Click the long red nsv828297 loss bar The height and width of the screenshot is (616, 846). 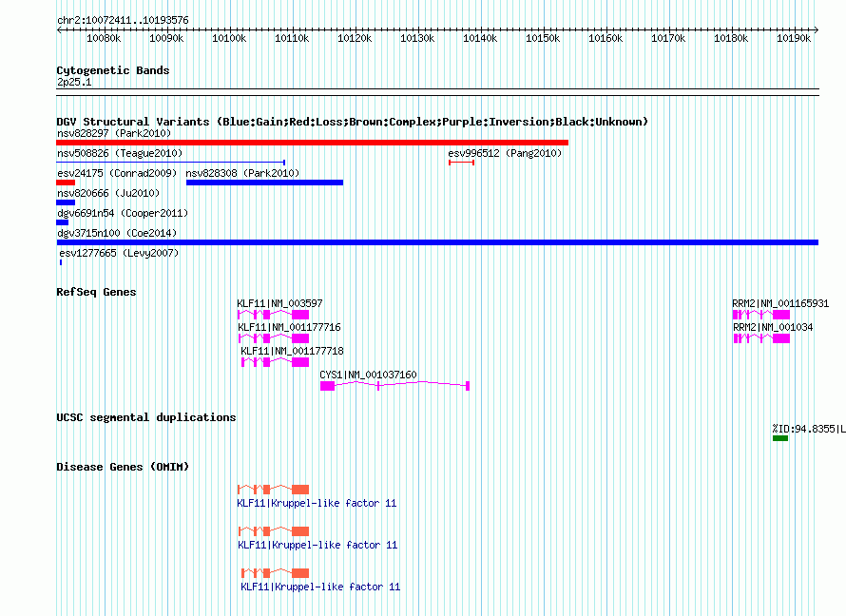coord(313,143)
